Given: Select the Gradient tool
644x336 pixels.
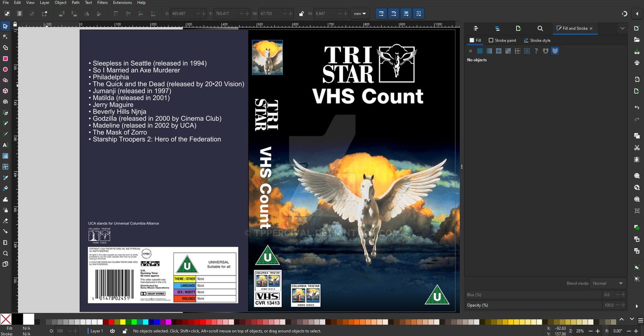Looking at the screenshot, I should click(x=5, y=156).
